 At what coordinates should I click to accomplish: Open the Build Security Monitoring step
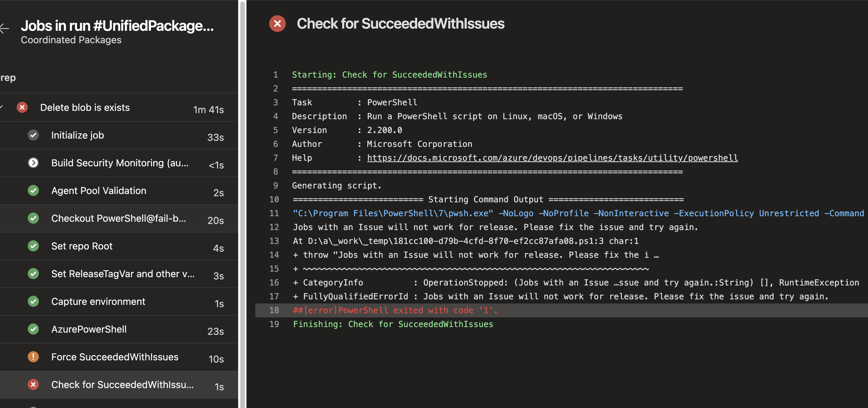119,163
